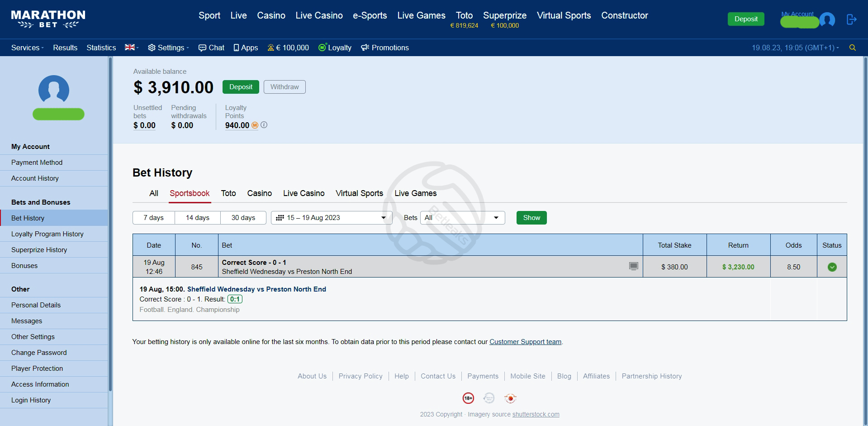Click the header Deposit button
This screenshot has height=426, width=868.
(746, 19)
